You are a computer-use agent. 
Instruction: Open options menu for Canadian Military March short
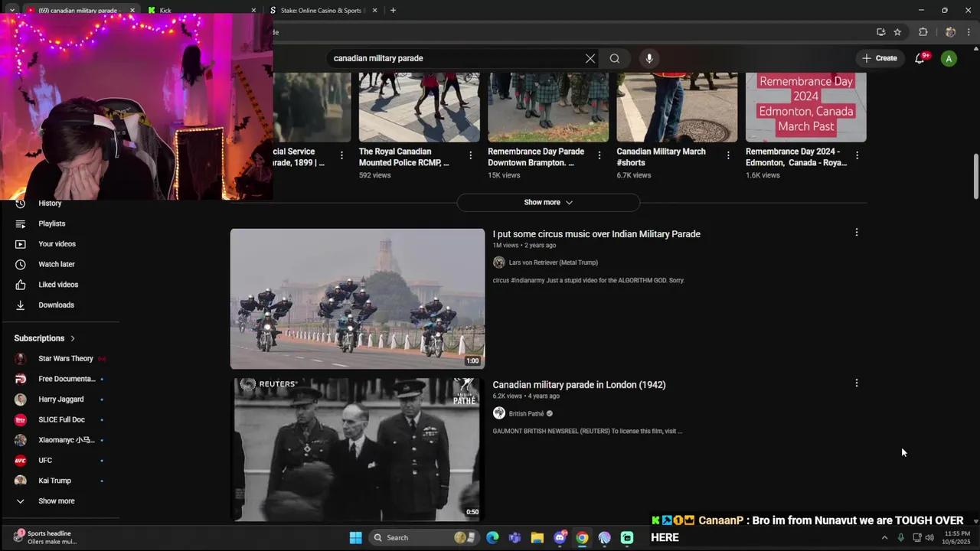click(728, 155)
